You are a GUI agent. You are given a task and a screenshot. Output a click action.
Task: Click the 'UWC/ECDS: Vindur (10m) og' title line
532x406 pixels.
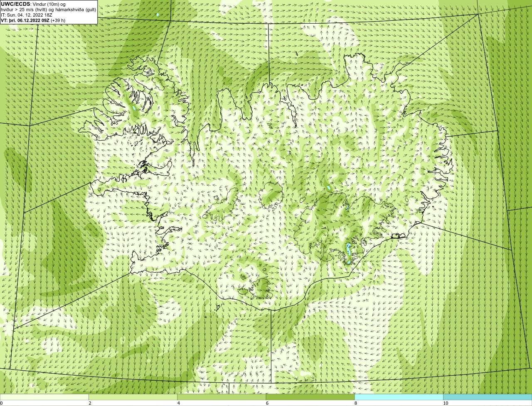click(x=33, y=4)
